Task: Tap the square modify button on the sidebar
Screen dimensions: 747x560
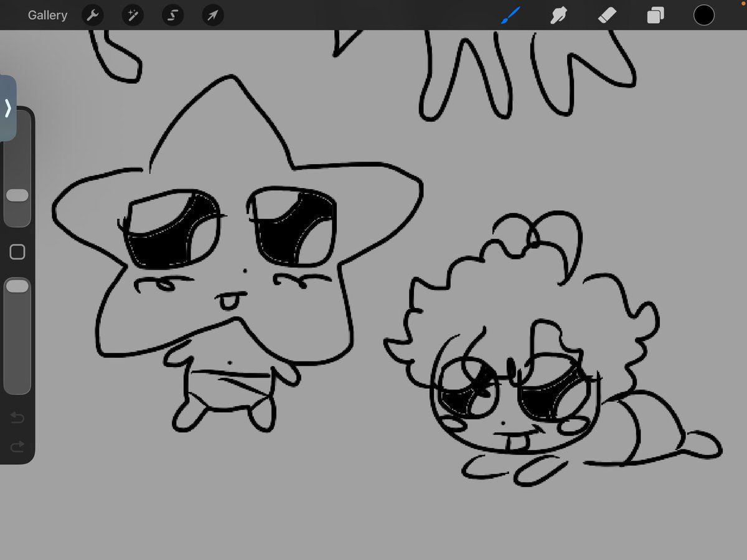Action: tap(17, 252)
